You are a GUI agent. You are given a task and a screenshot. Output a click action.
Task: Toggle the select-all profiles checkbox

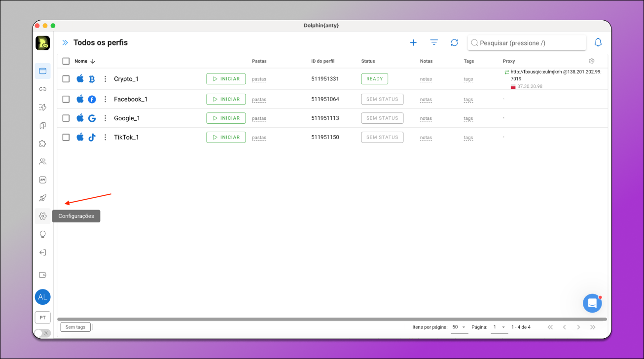66,61
